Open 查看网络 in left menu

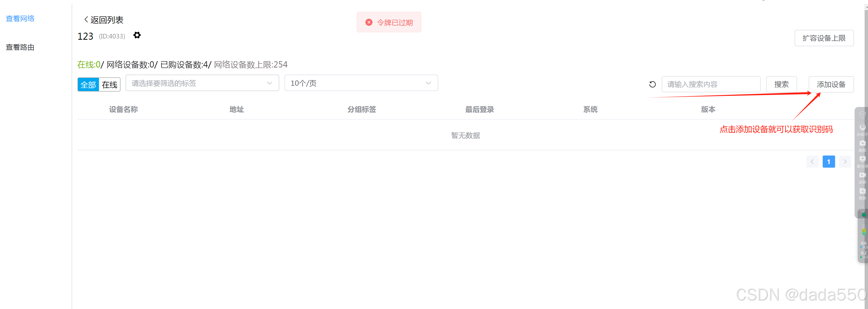(x=20, y=18)
